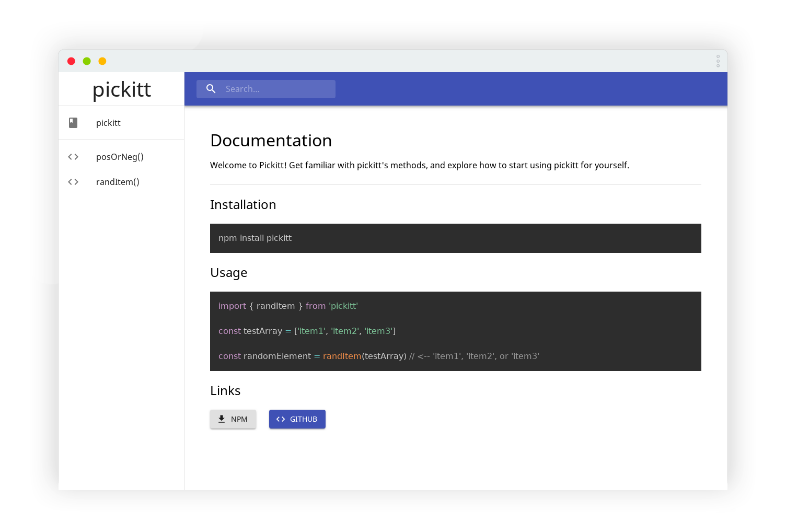
Task: Click the book icon beside pickitt
Action: click(73, 123)
